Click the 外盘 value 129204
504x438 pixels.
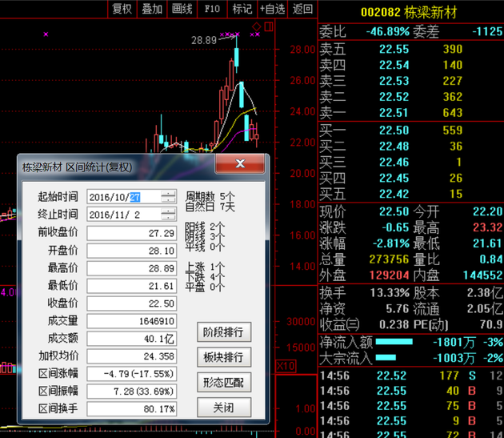click(x=389, y=275)
